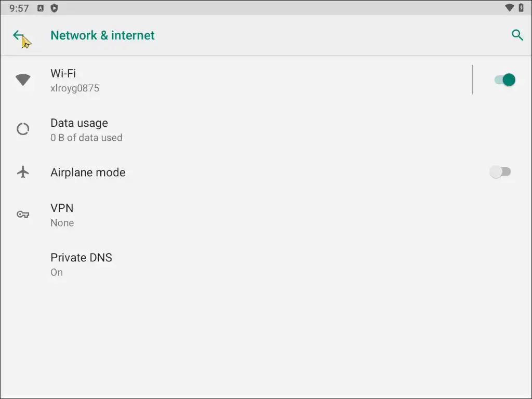Click the Data usage circle icon
The image size is (532, 399).
[23, 129]
